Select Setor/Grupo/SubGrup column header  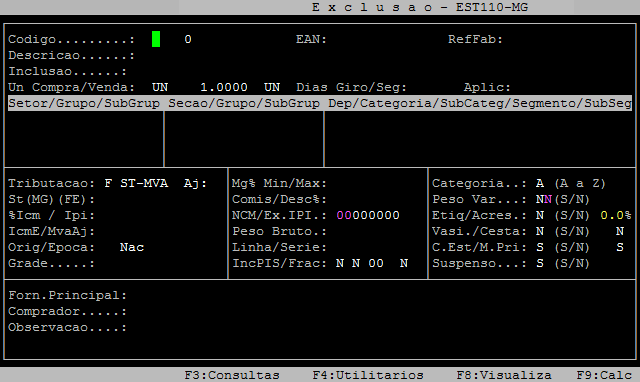pos(84,103)
